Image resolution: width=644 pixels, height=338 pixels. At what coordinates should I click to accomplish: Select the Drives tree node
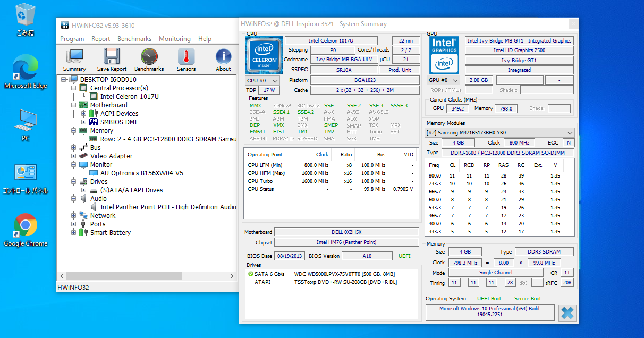click(99, 182)
